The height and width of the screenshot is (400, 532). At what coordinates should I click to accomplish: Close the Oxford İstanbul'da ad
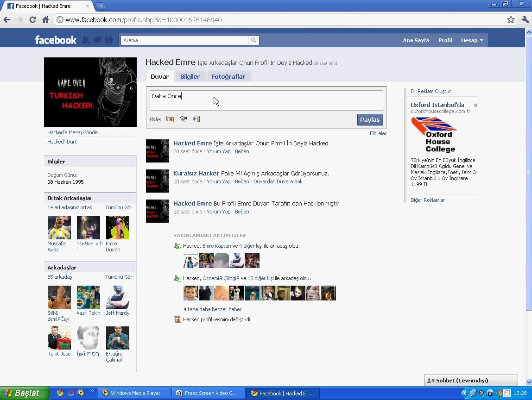pyautogui.click(x=475, y=106)
